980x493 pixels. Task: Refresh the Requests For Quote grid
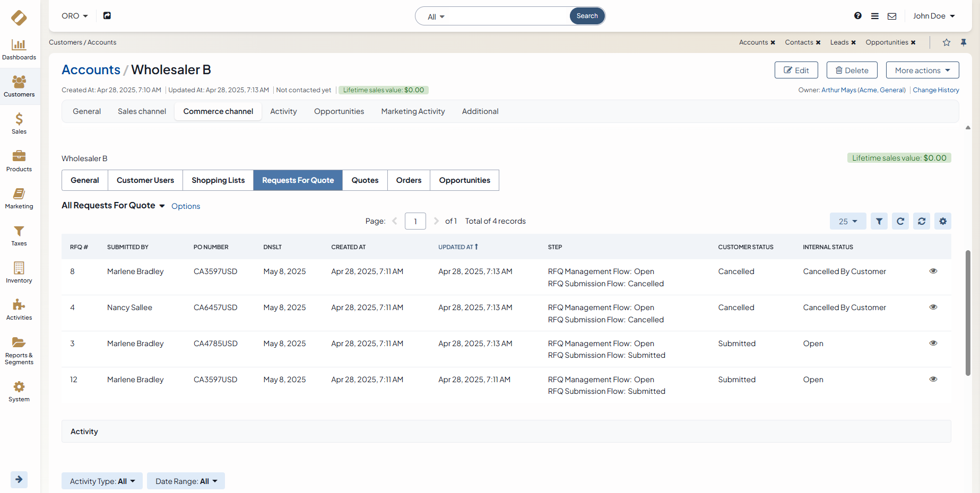900,222
